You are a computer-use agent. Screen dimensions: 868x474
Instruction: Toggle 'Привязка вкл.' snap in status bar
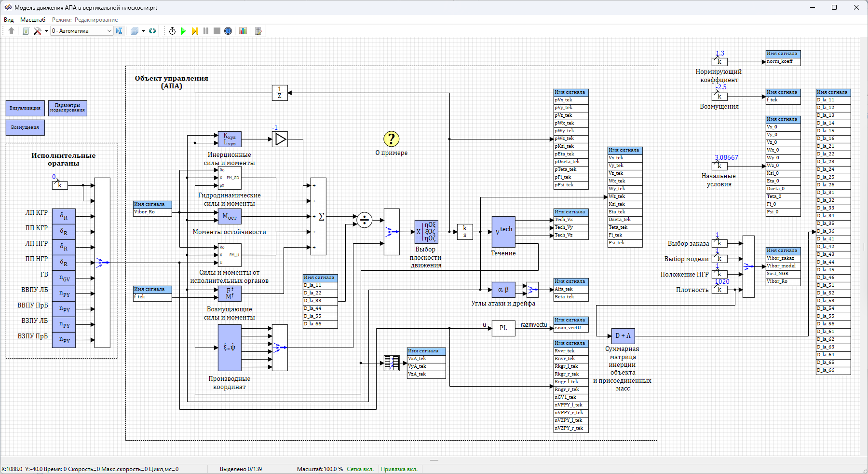[x=399, y=469]
